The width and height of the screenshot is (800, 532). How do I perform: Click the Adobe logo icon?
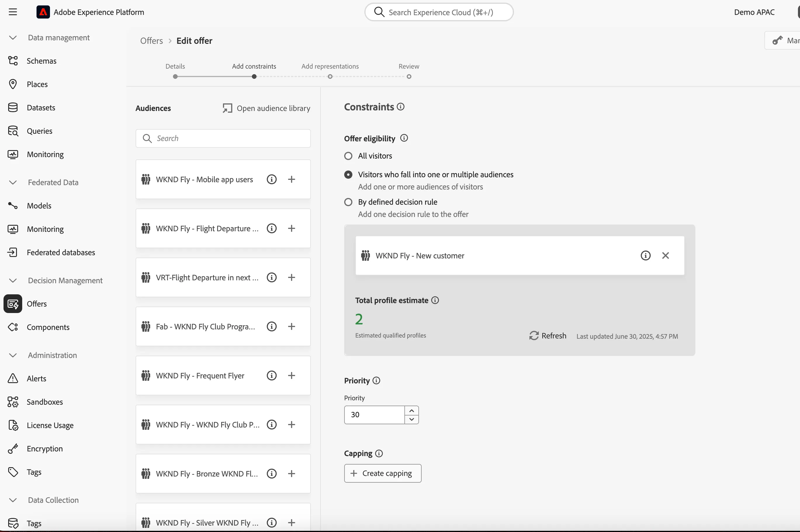pyautogui.click(x=43, y=12)
